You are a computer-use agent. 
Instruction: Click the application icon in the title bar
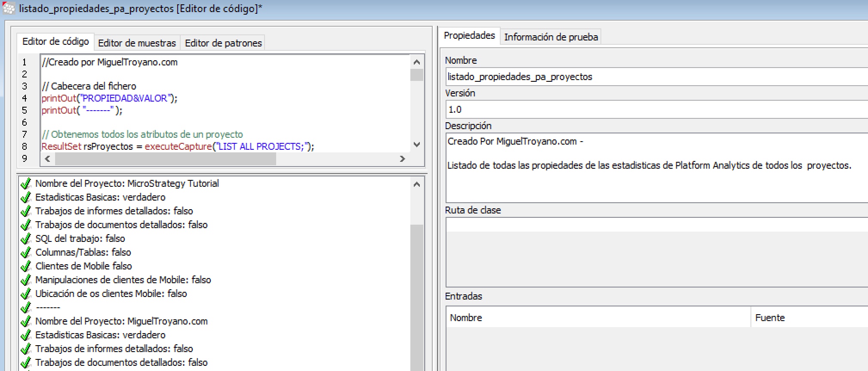coord(9,8)
